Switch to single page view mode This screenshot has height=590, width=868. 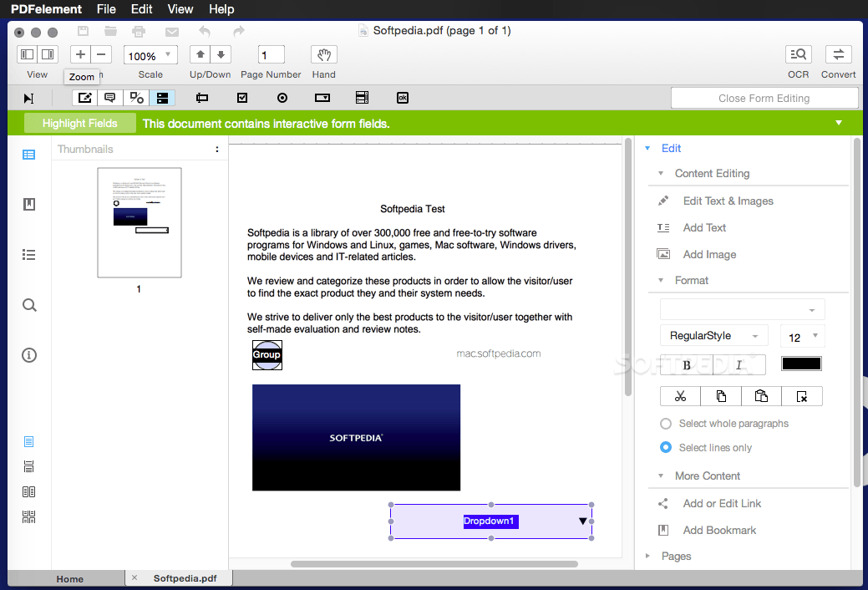point(28,441)
